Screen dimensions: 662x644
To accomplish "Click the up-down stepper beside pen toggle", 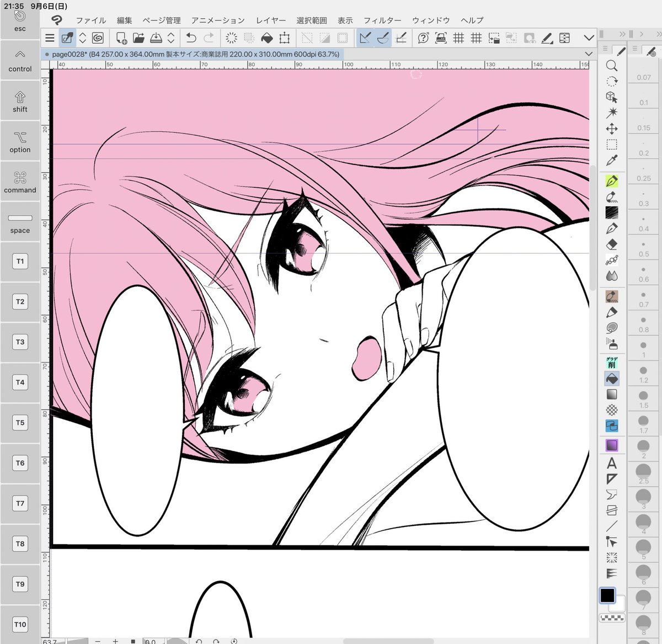I will point(83,38).
